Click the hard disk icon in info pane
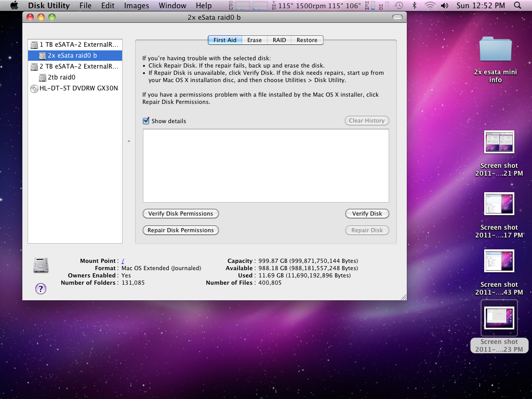This screenshot has width=532, height=399. [41, 265]
